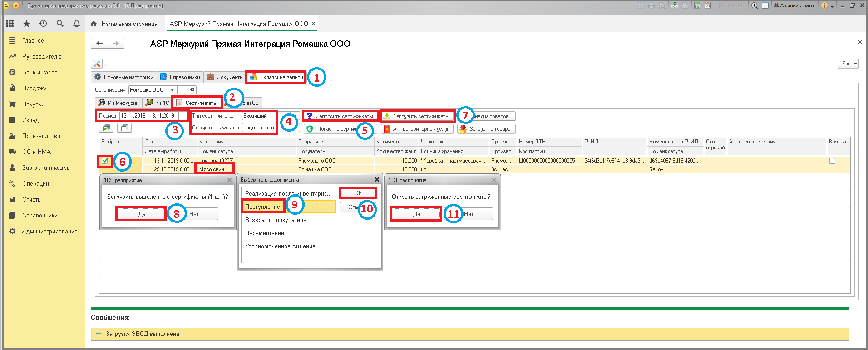868x350 pixels.
Task: Click Загрузить сертификаты button
Action: (417, 116)
